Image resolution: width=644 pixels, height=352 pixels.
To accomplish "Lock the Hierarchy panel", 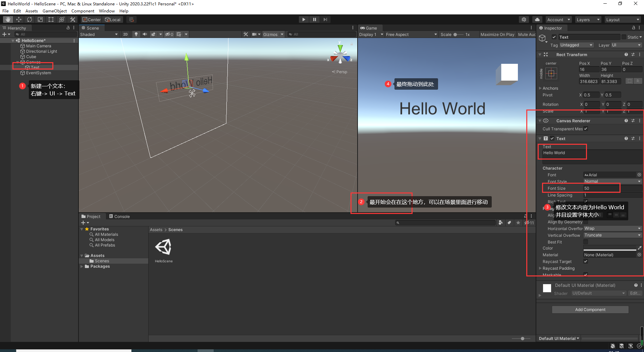I will coord(68,28).
